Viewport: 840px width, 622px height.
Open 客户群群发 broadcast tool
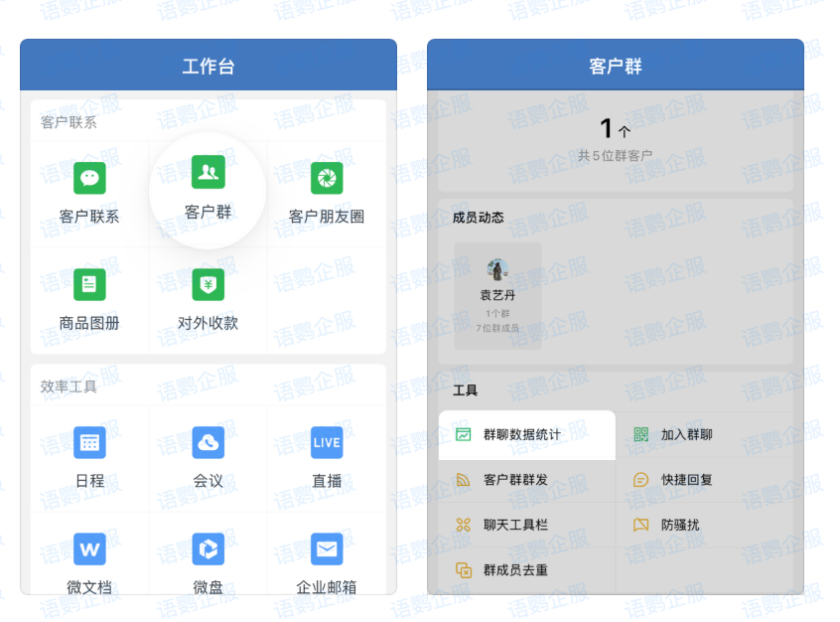[x=514, y=480]
